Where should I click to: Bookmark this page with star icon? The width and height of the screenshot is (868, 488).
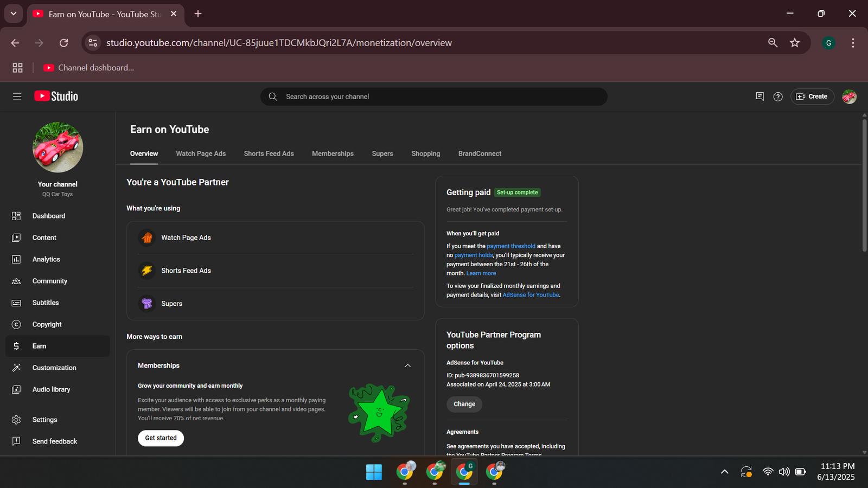click(x=795, y=43)
